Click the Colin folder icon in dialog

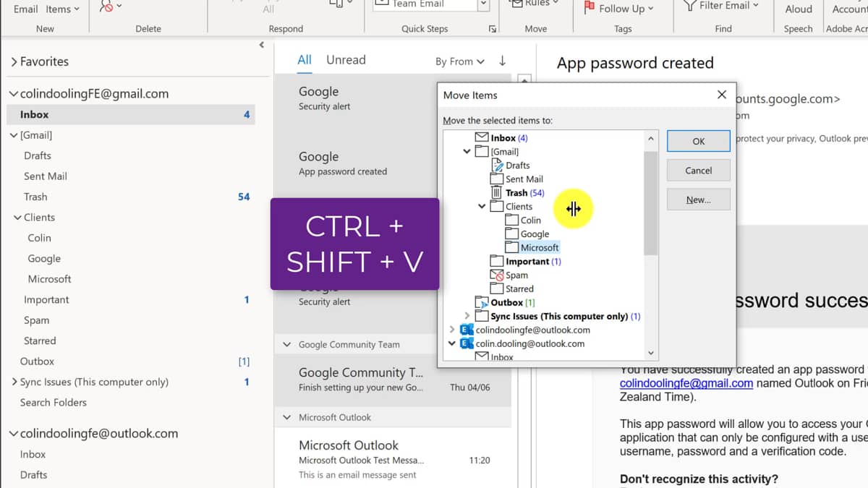coord(512,220)
